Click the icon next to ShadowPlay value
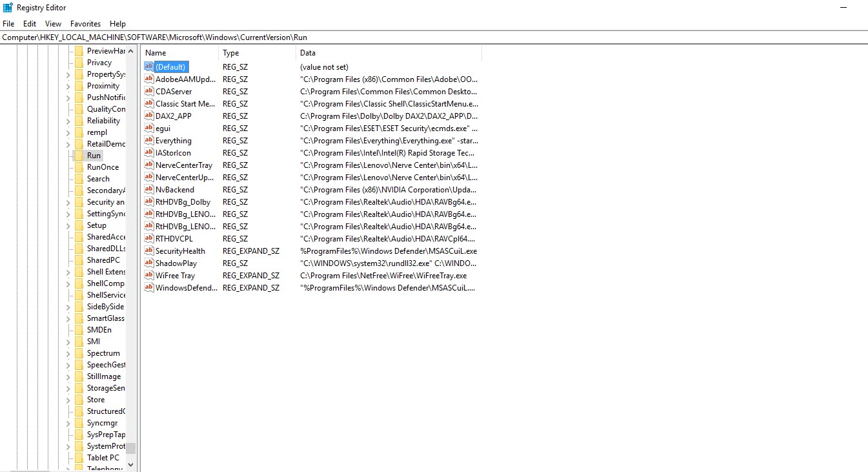 coord(149,263)
